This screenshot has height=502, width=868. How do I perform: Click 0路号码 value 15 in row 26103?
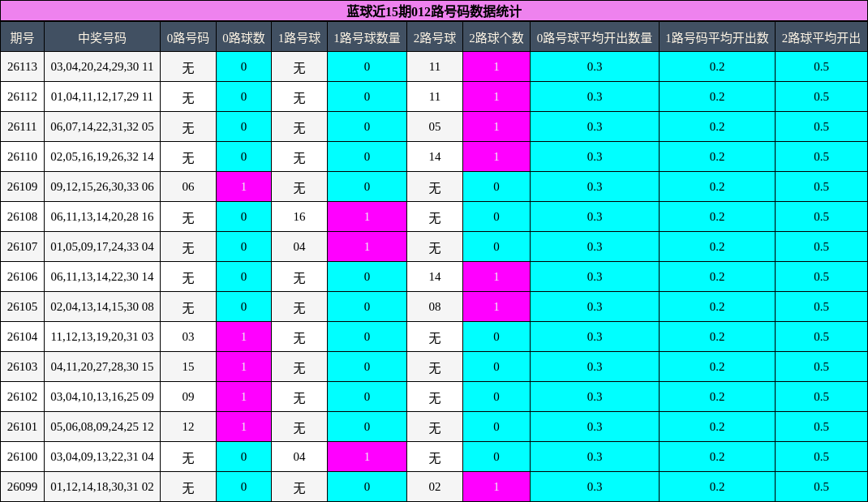point(188,367)
